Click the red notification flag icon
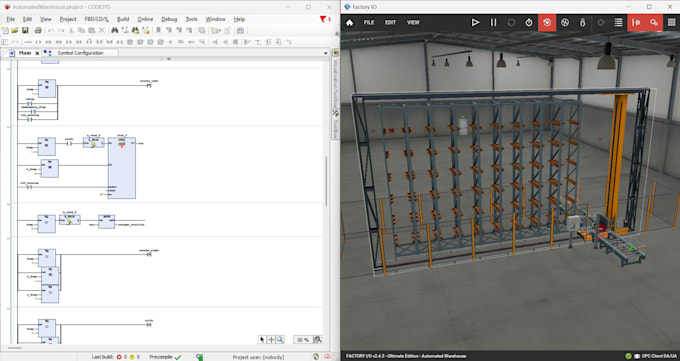This screenshot has height=361, width=680. pyautogui.click(x=323, y=19)
